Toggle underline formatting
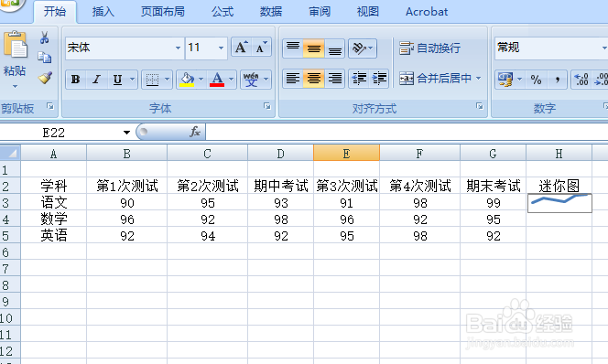 (117, 80)
